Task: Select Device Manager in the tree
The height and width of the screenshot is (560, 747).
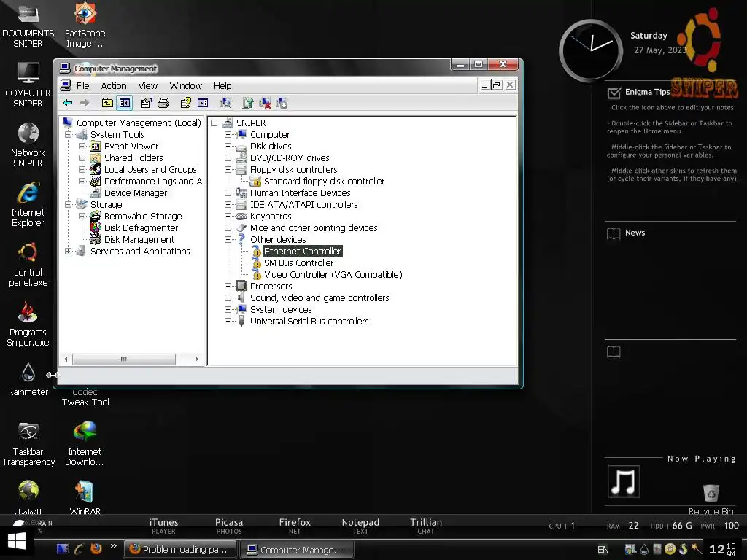Action: pyautogui.click(x=135, y=192)
